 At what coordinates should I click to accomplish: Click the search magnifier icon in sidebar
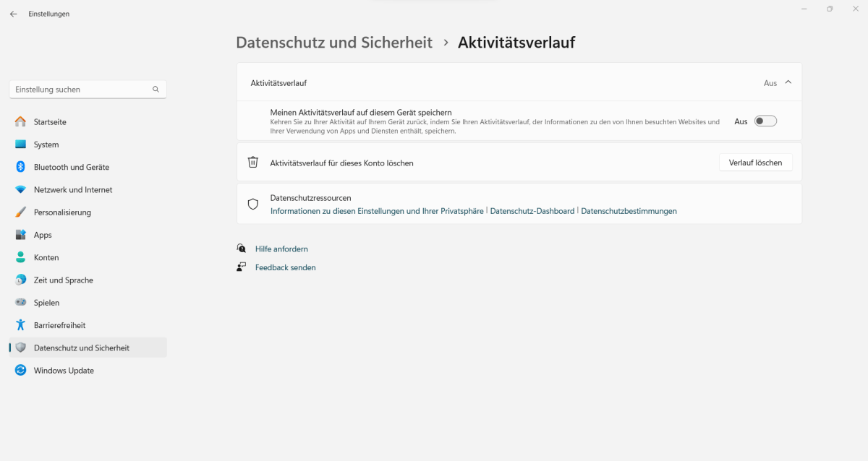tap(156, 90)
